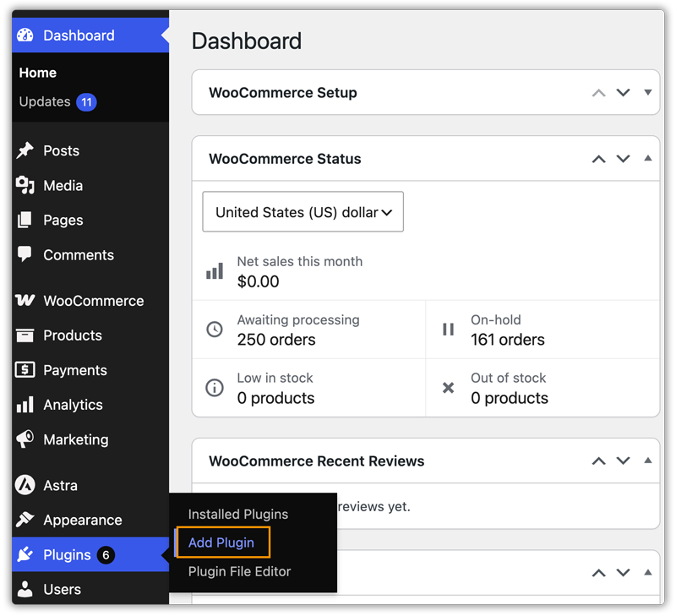Move WooCommerce Status widget up
The height and width of the screenshot is (616, 676).
point(599,159)
